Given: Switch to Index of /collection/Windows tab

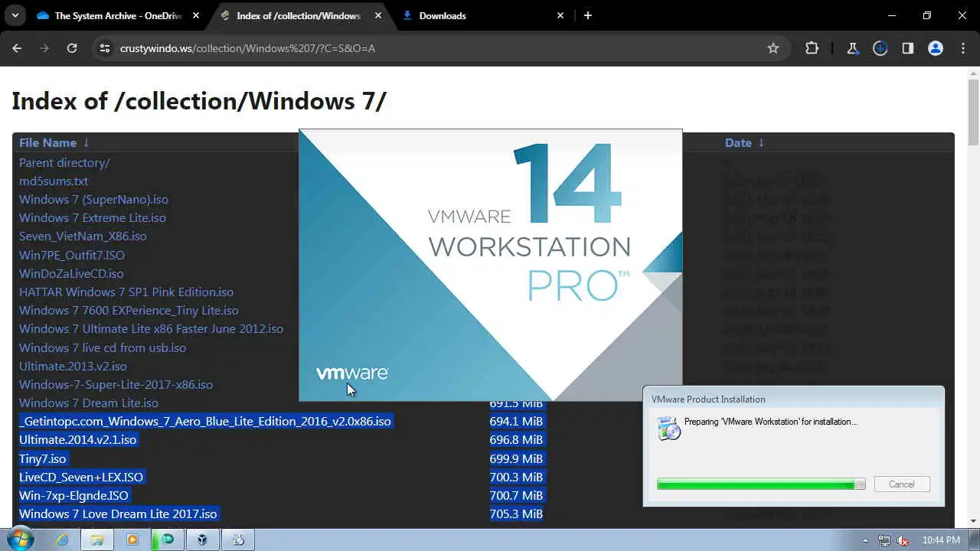Looking at the screenshot, I should 301,15.
